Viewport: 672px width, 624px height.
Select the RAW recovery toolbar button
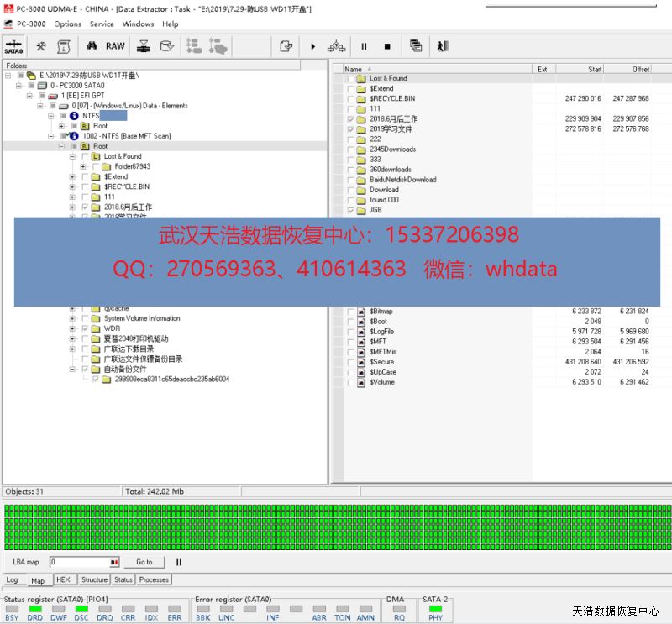tap(115, 46)
